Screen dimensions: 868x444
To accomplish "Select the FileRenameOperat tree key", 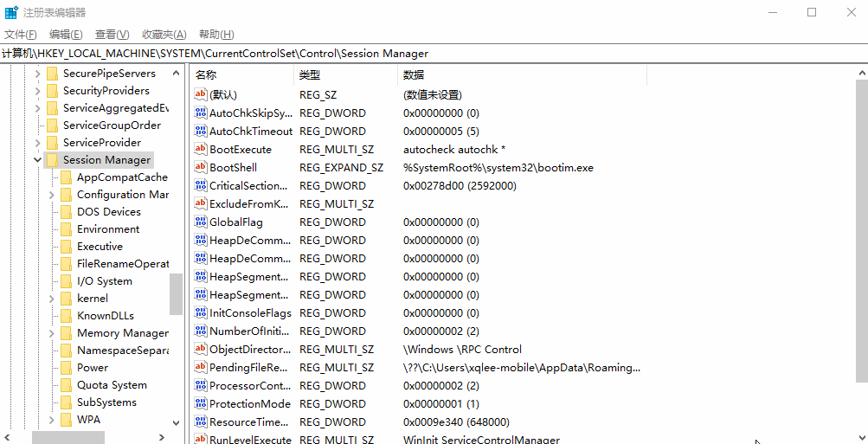I will pyautogui.click(x=122, y=264).
